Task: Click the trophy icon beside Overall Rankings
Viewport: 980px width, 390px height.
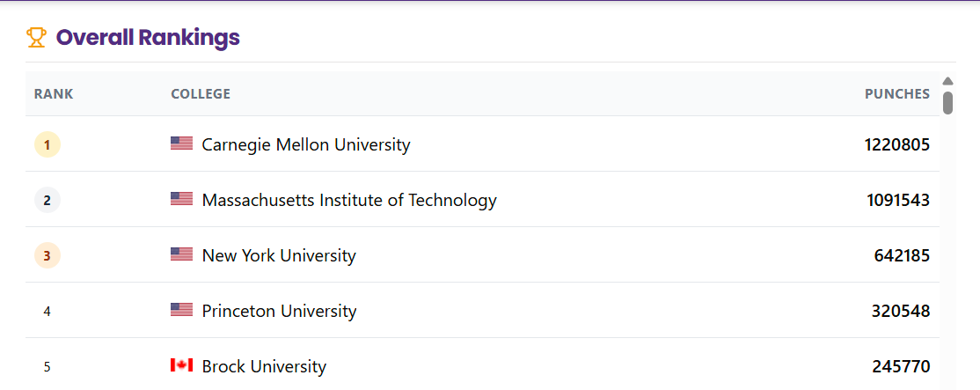Action: coord(36,38)
